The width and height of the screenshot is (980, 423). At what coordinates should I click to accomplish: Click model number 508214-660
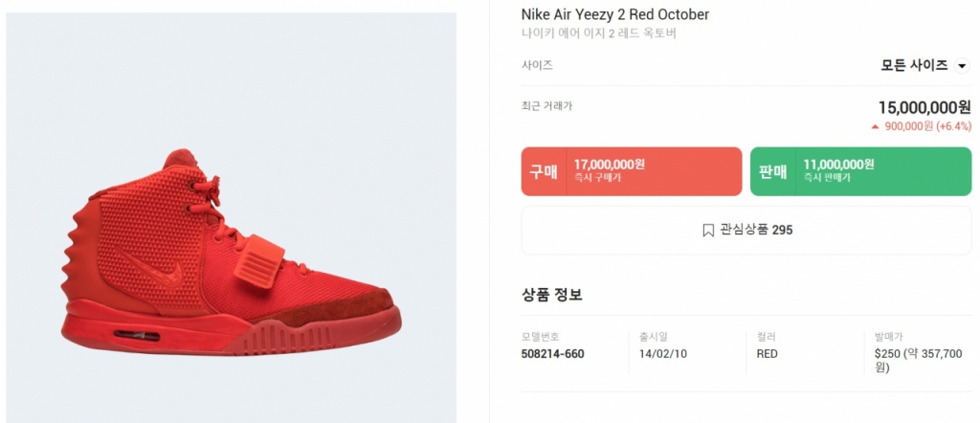[552, 354]
